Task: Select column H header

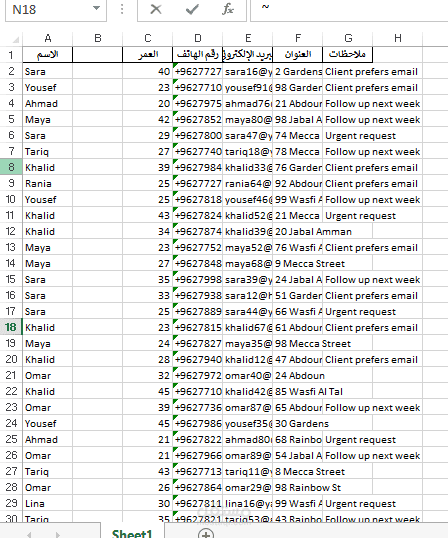Action: click(x=398, y=38)
